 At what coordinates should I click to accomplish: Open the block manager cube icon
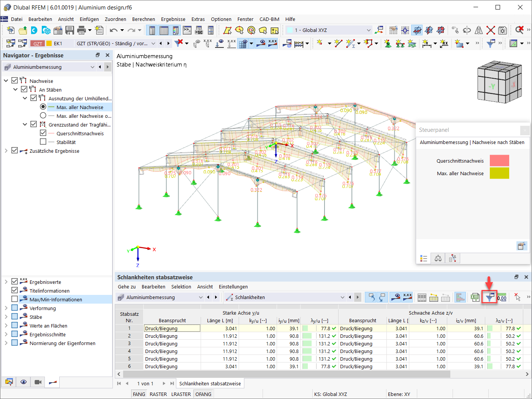[46, 30]
